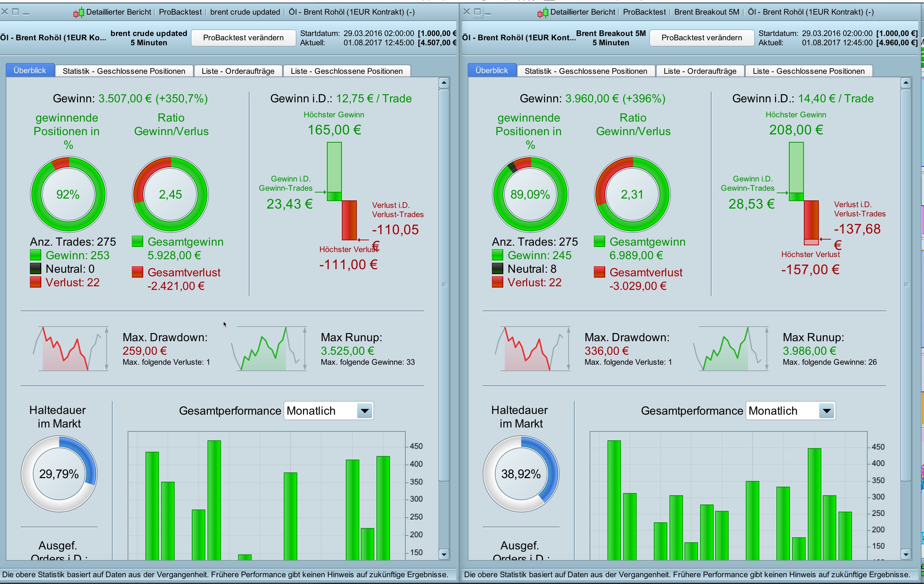Click the 38,92% Haltedauer im Markt donut
This screenshot has width=924, height=584.
(x=521, y=474)
